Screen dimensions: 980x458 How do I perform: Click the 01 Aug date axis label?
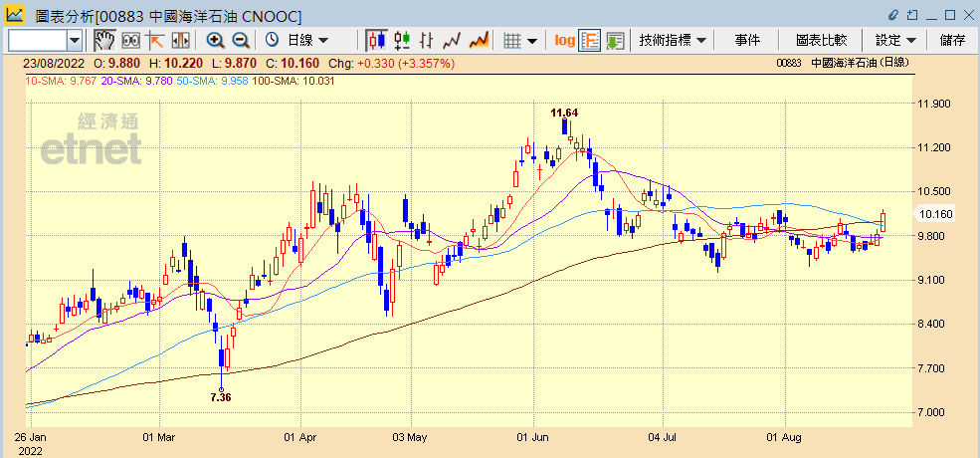785,437
